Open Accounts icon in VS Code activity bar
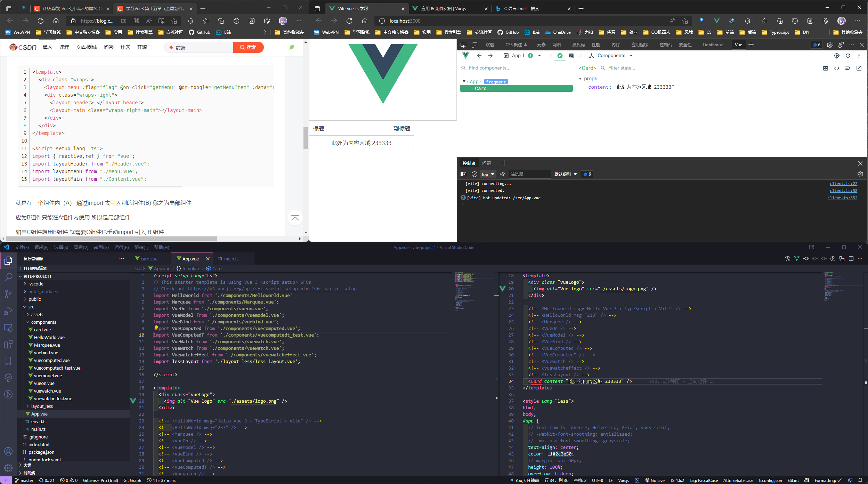868x484 pixels. 8,451
